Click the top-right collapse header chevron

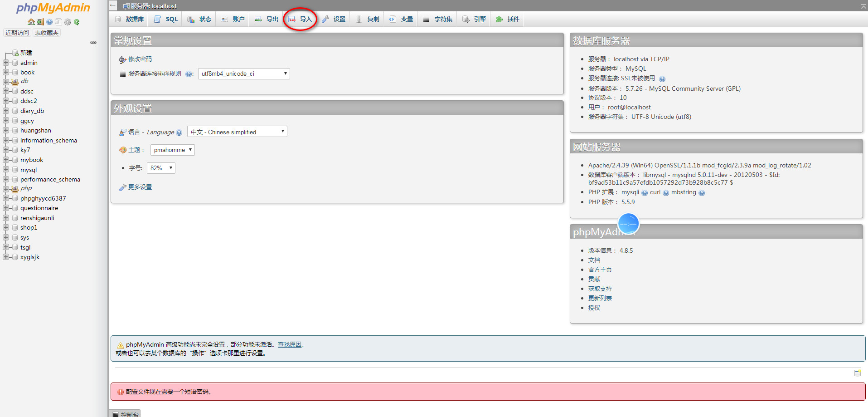click(x=863, y=6)
